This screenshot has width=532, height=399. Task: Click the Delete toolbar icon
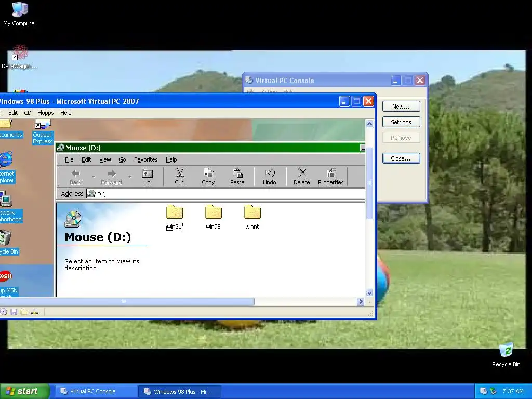302,177
